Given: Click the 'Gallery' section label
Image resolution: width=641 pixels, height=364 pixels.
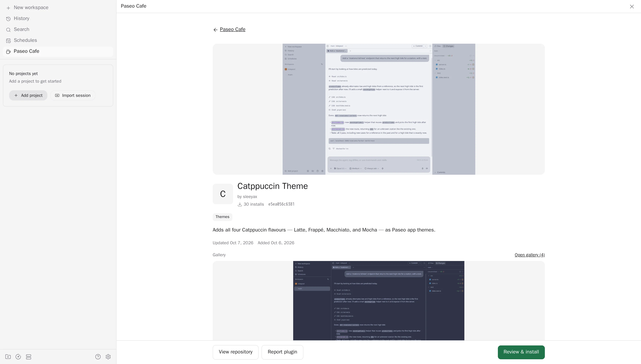Looking at the screenshot, I should tap(219, 255).
